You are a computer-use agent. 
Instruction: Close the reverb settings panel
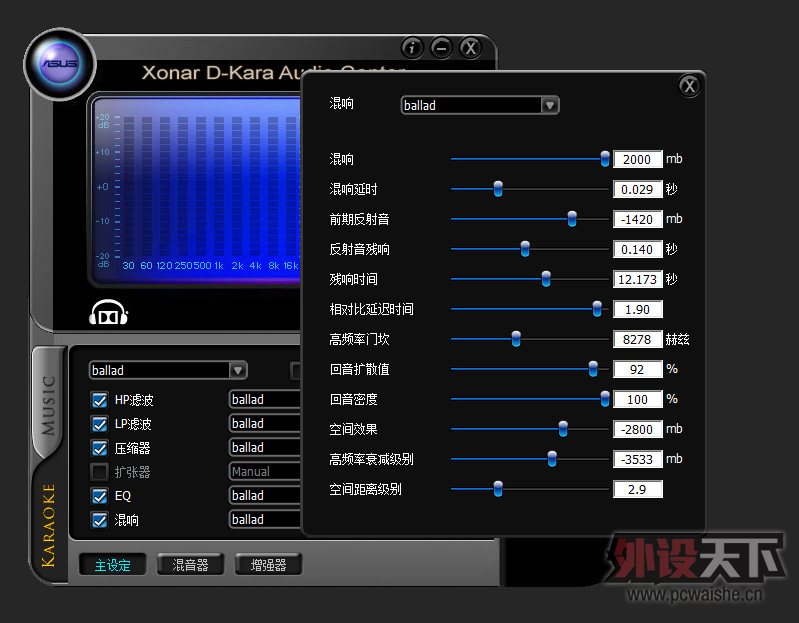[x=689, y=86]
